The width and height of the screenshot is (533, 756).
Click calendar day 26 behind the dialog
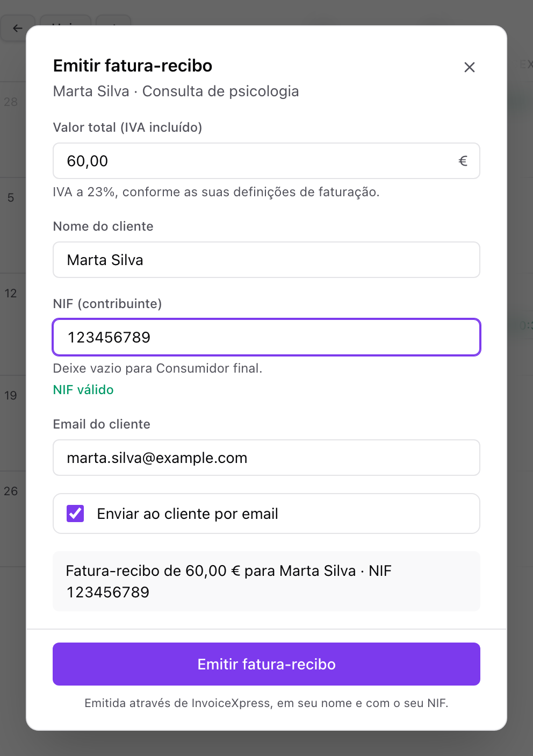11,491
